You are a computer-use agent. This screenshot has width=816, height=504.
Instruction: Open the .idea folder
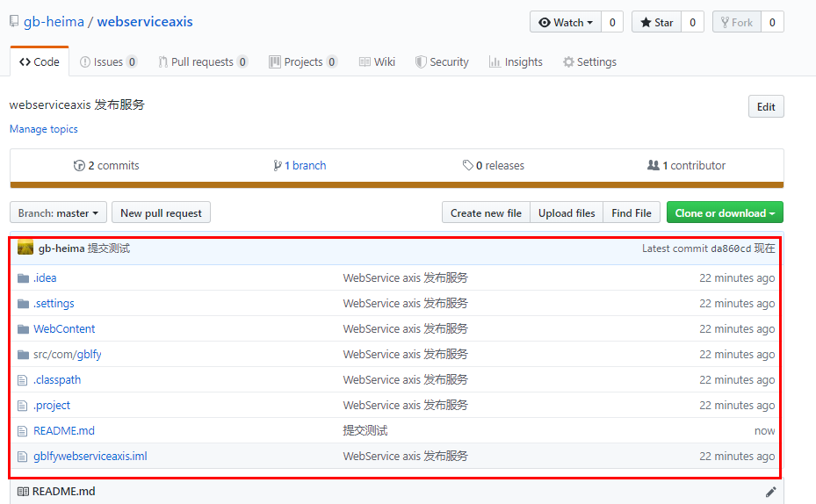[x=46, y=278]
